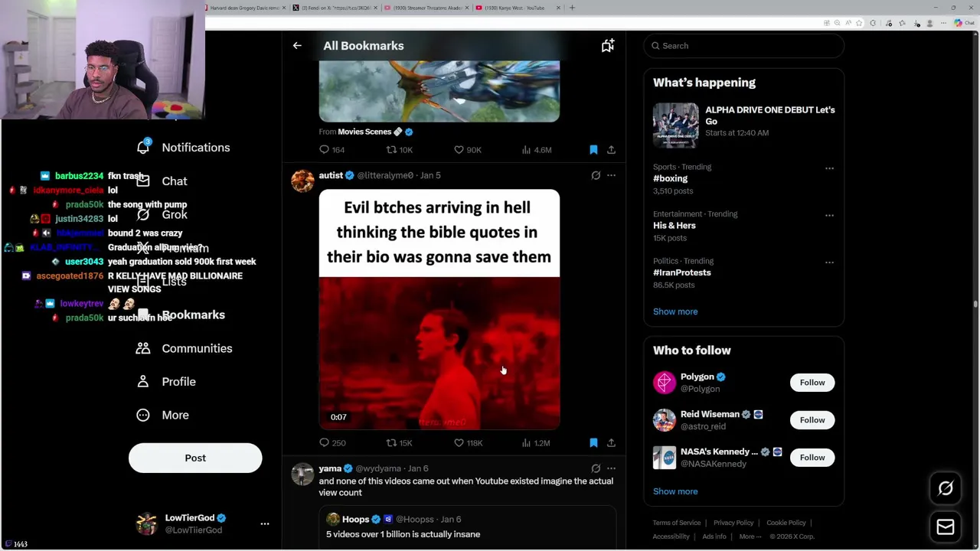Select Bookmarks in the sidebar
Image resolution: width=980 pixels, height=551 pixels.
[193, 315]
